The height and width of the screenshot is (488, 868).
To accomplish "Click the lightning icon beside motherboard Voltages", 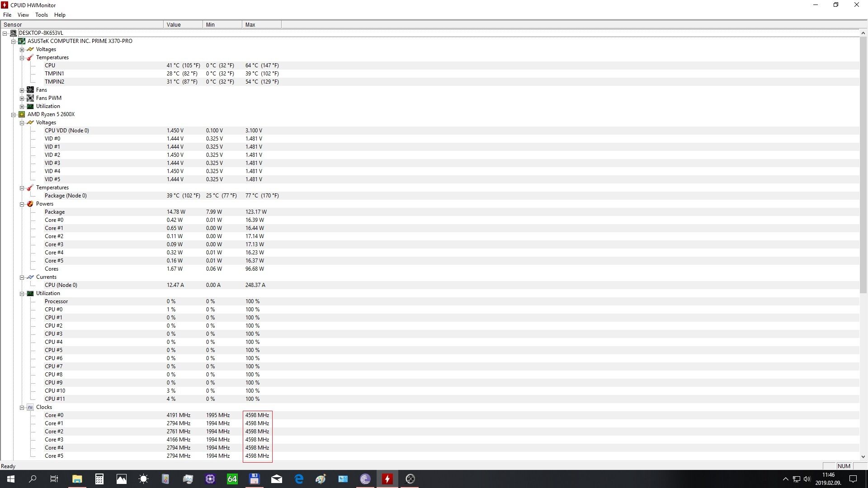I will [x=30, y=49].
